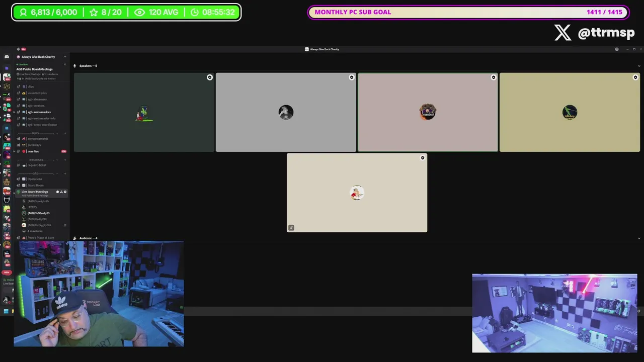
Task: Click the 'Audience — 4' section header
Action: click(x=88, y=238)
